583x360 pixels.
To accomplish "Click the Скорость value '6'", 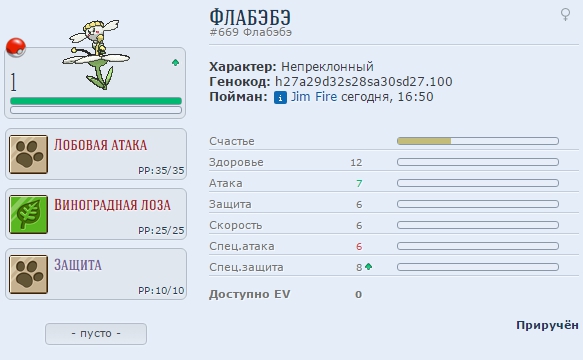I will tap(359, 225).
